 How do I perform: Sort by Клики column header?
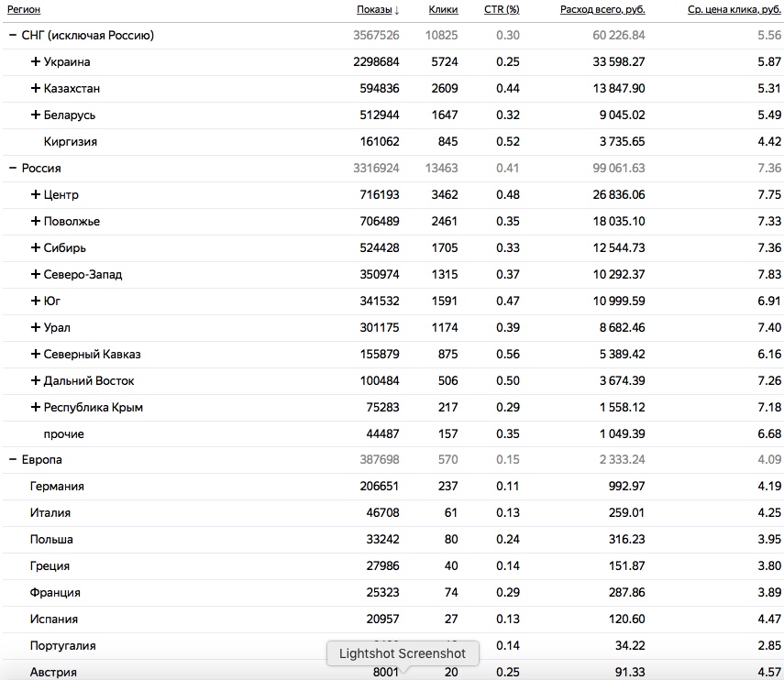point(443,9)
